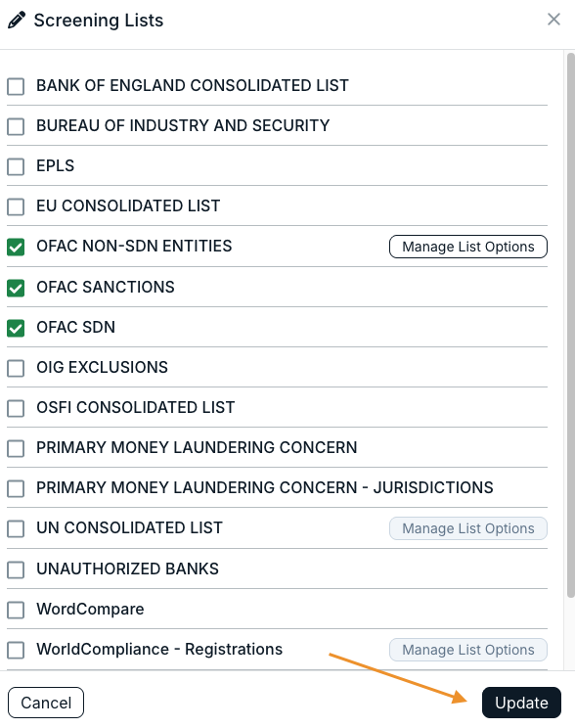Enable the UN Consolidated List checkbox
The height and width of the screenshot is (728, 575).
[x=16, y=528]
